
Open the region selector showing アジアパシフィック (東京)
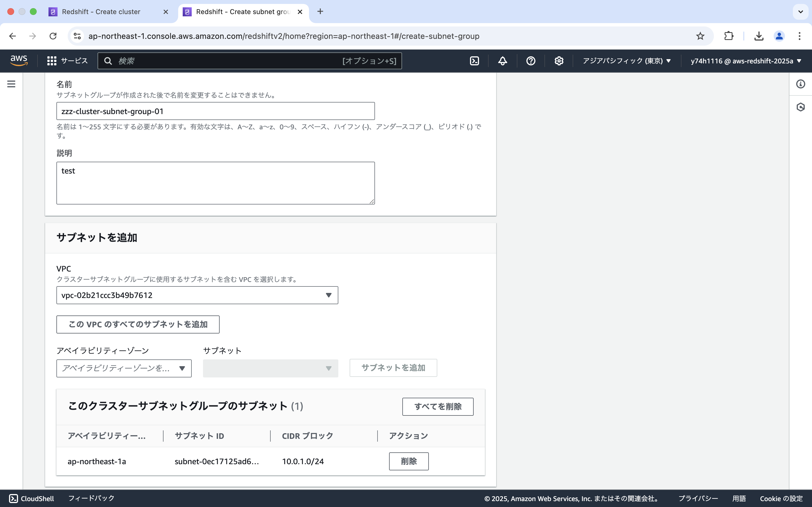(x=627, y=61)
